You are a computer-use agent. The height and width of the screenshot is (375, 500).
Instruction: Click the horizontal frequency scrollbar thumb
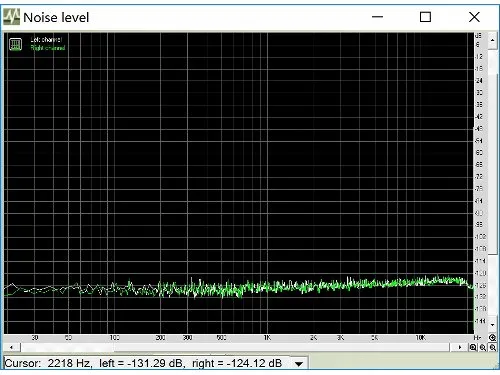coord(67,347)
